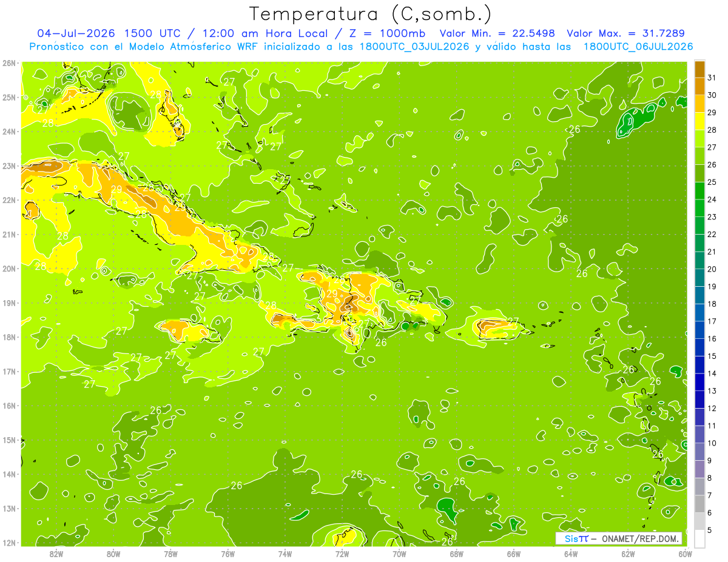
Task: Click the title "Temperatura (C,somb.)"
Action: coord(371,14)
